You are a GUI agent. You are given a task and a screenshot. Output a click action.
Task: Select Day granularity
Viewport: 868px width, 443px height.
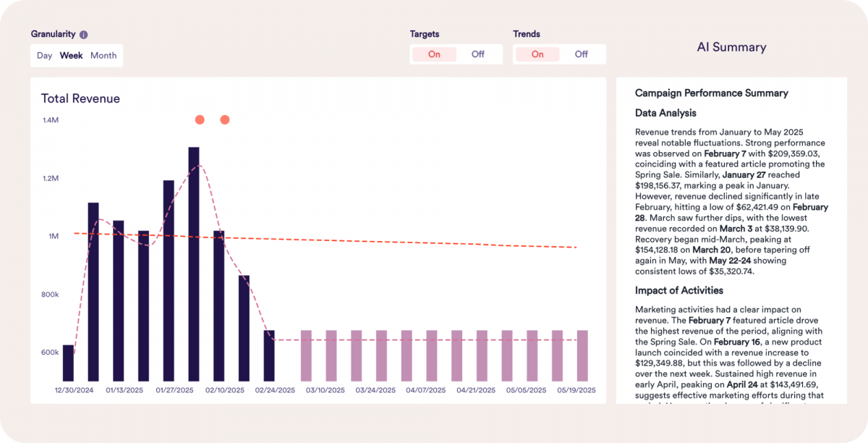45,56
